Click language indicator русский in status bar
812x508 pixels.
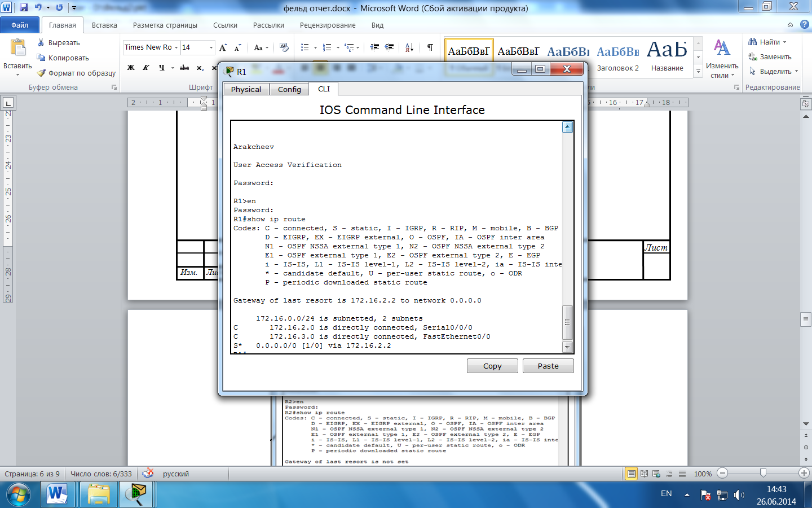coord(176,474)
